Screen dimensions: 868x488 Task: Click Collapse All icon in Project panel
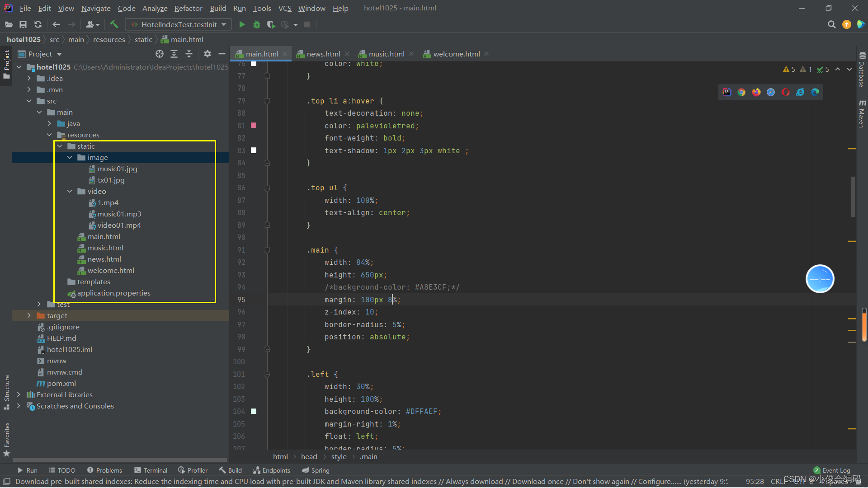(189, 54)
